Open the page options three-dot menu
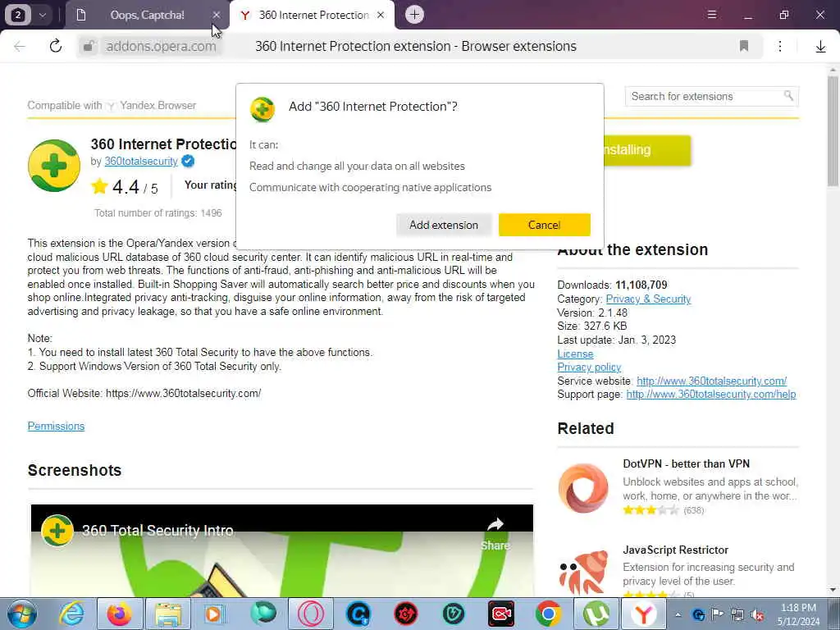The image size is (840, 630). click(780, 46)
